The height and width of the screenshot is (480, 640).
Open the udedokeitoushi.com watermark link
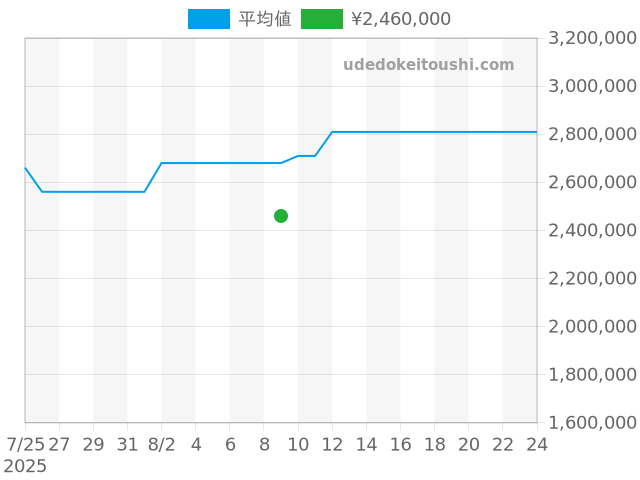[x=428, y=65]
